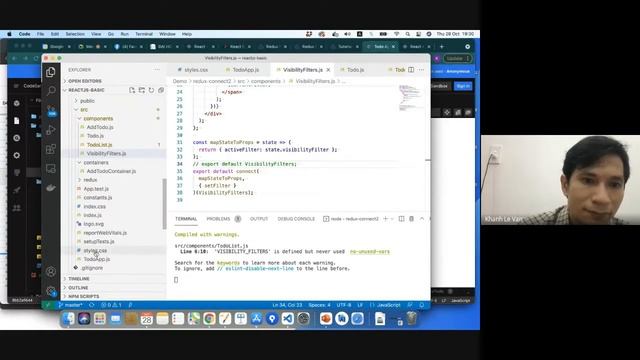Refresh the Explorer file tree
The height and width of the screenshot is (360, 640).
point(151,90)
